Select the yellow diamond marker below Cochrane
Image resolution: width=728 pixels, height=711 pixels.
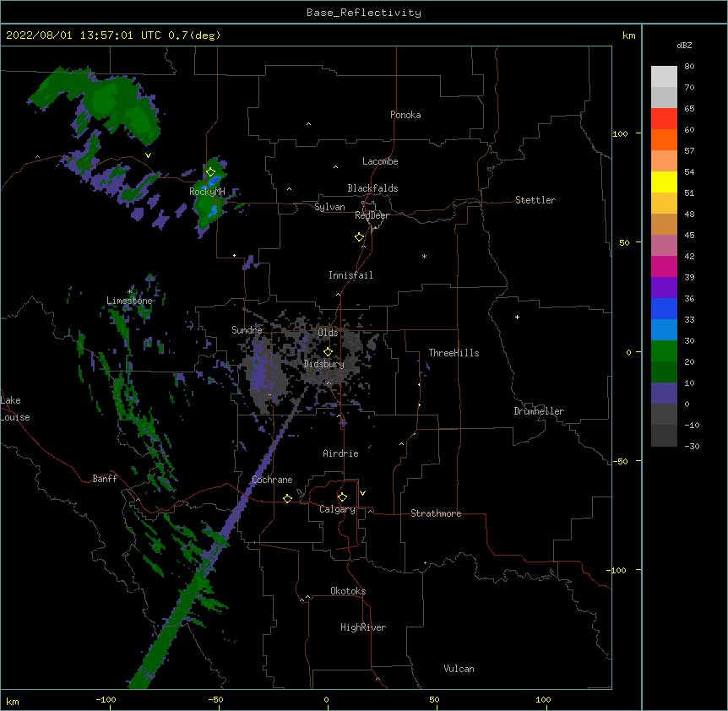pos(287,498)
